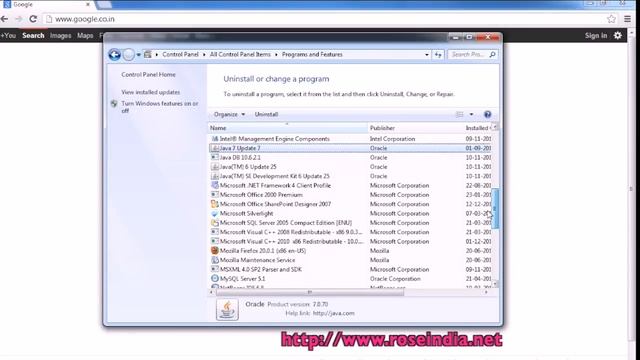Click Sign in on Google page
The height and width of the screenshot is (360, 640).
coord(596,36)
